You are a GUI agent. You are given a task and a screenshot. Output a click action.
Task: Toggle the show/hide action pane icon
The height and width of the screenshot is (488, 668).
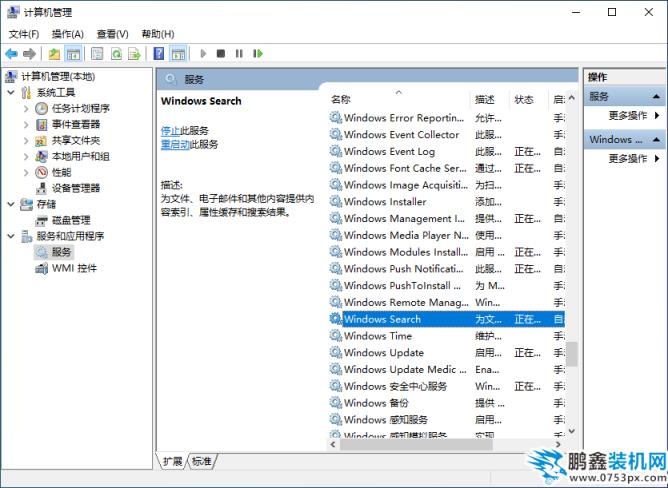[178, 54]
